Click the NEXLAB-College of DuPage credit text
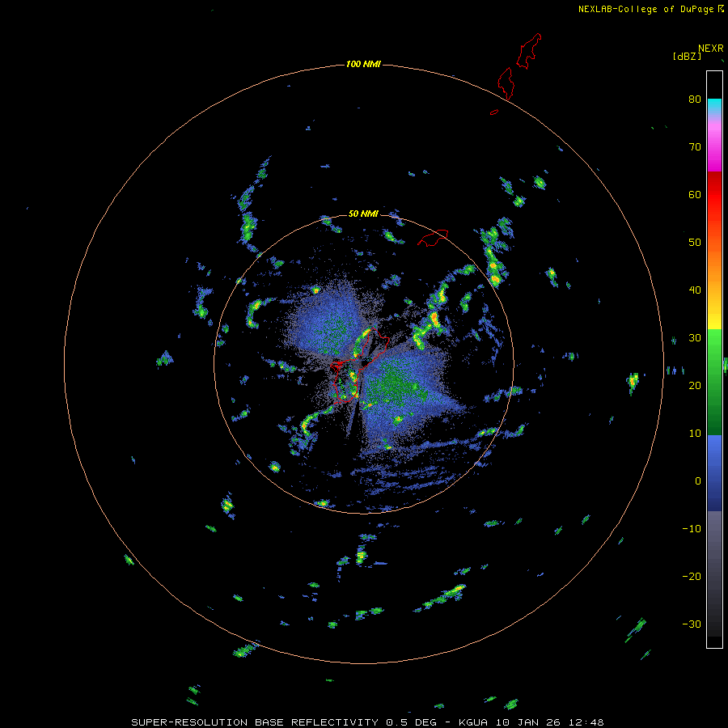This screenshot has height=728, width=728. (x=645, y=9)
